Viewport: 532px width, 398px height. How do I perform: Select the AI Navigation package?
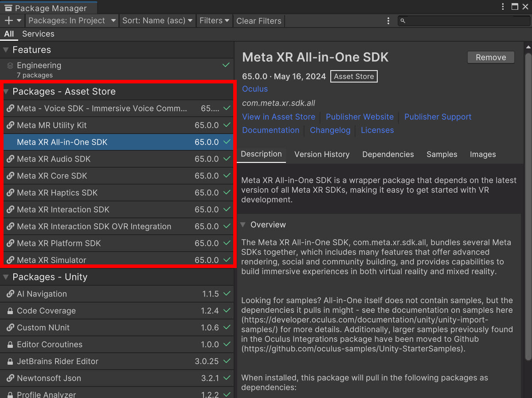click(x=117, y=294)
